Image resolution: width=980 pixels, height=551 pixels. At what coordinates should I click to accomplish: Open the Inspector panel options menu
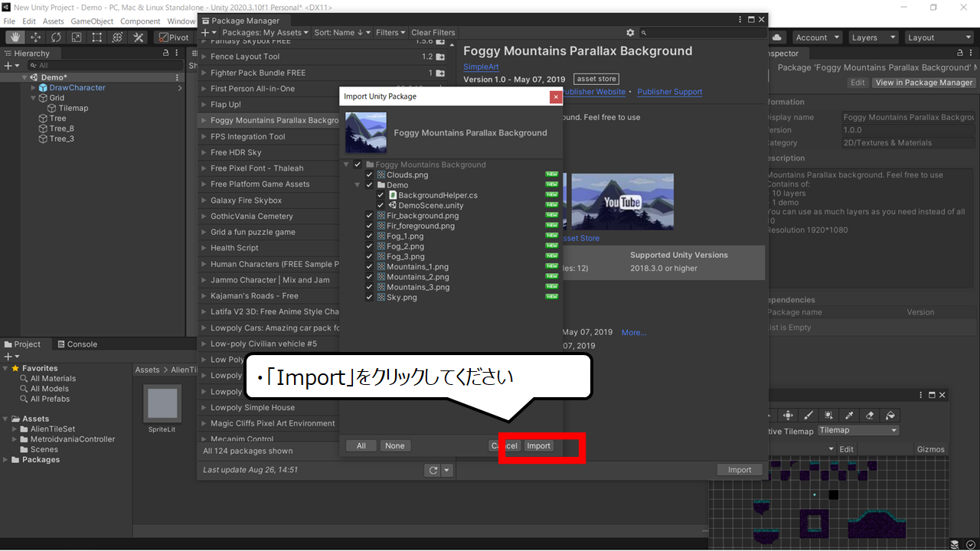[969, 54]
